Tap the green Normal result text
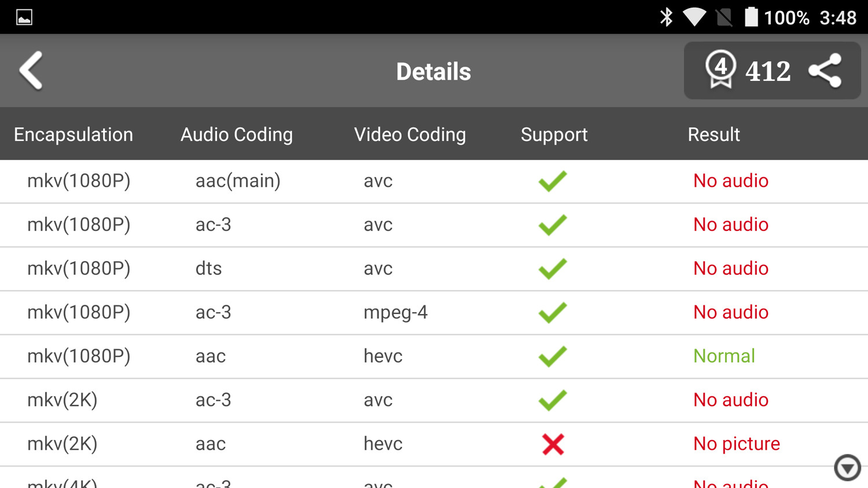868x488 pixels. point(724,356)
